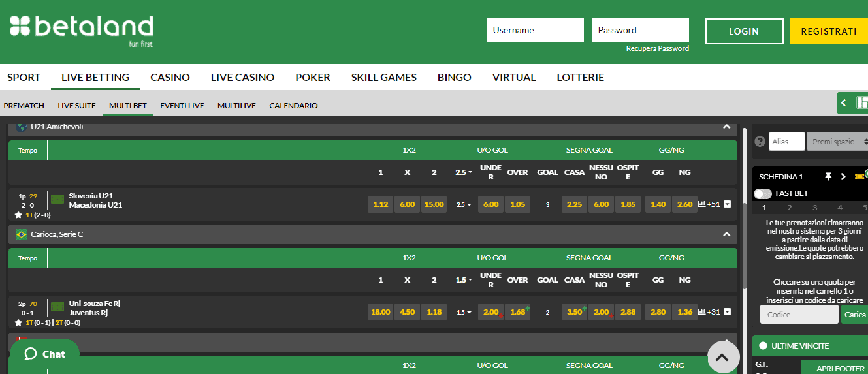Pin the Schedina 1 betslip
Image resolution: width=868 pixels, height=374 pixels.
point(828,176)
